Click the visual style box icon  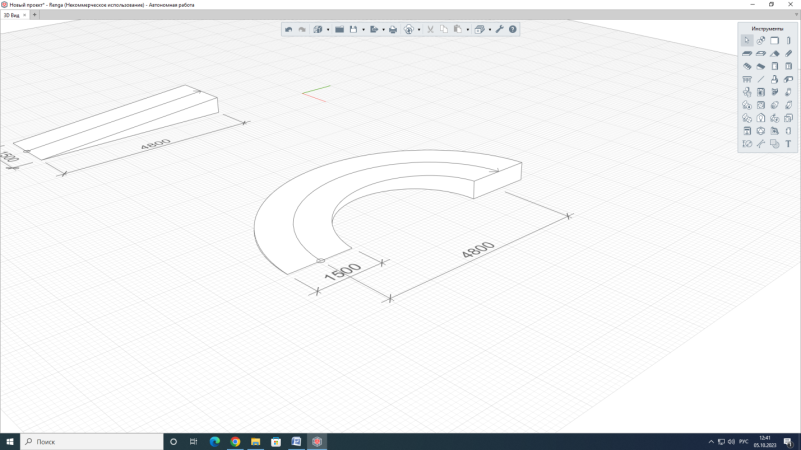[x=479, y=30]
